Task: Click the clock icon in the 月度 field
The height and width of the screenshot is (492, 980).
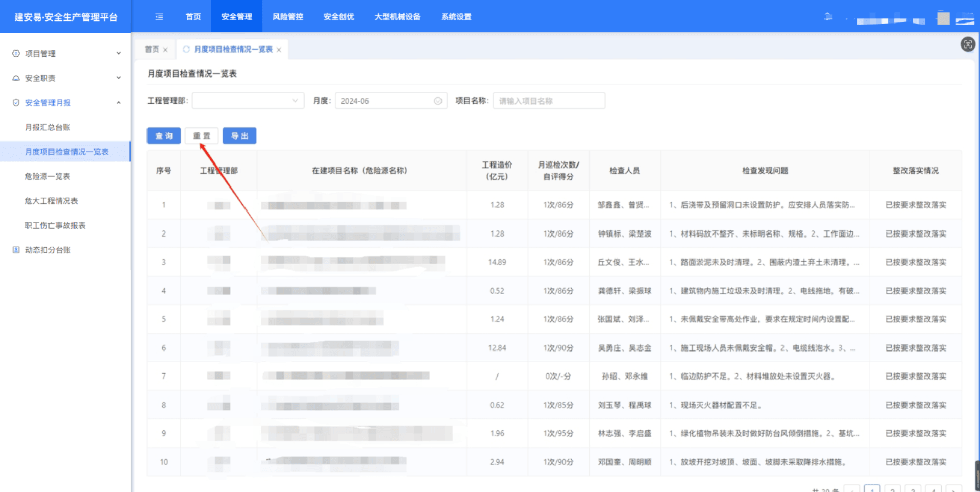Action: tap(437, 101)
